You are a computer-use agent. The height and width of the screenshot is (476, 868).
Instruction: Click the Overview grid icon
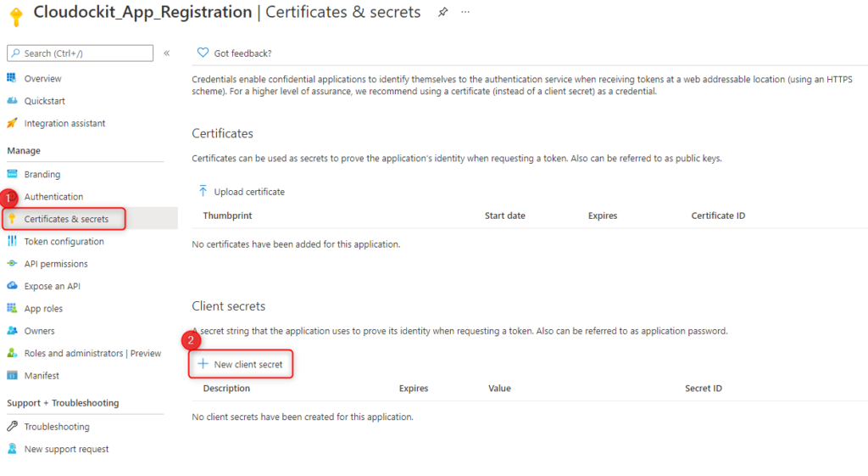(x=12, y=78)
